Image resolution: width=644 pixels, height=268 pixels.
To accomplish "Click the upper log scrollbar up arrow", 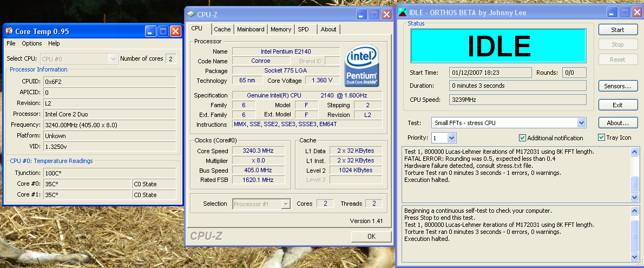I will pyautogui.click(x=635, y=152).
